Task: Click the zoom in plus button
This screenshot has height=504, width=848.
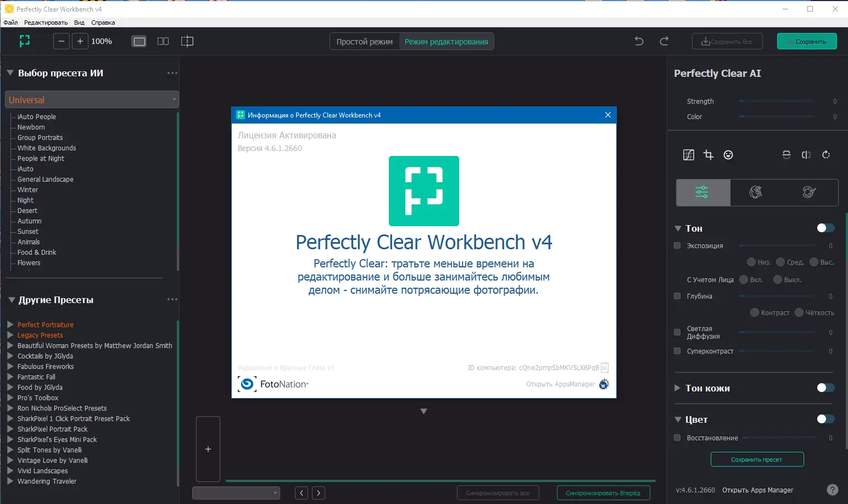Action: tap(80, 41)
